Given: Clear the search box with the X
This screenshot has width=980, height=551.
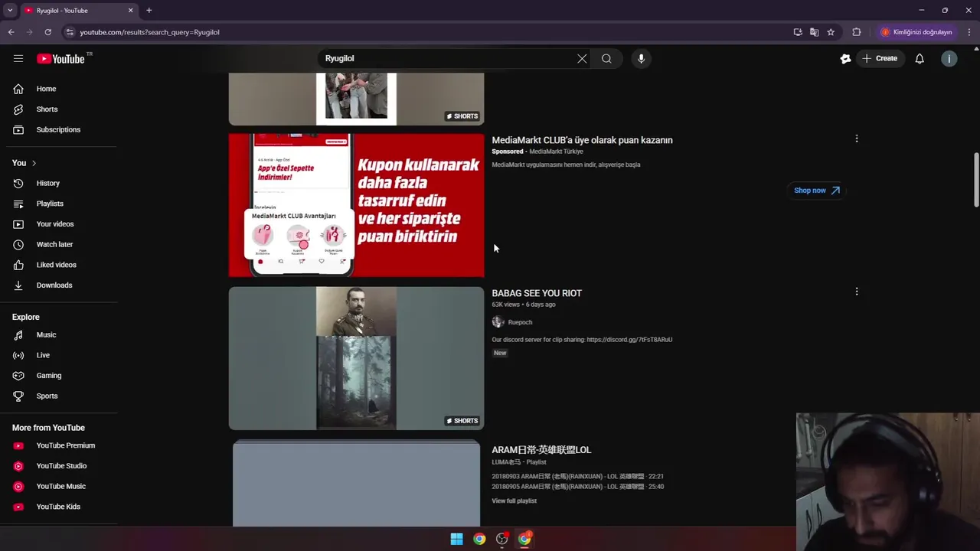Looking at the screenshot, I should point(582,58).
